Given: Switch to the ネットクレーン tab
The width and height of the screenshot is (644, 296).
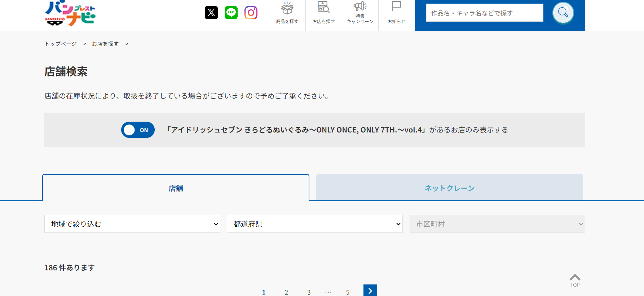Looking at the screenshot, I should 450,188.
